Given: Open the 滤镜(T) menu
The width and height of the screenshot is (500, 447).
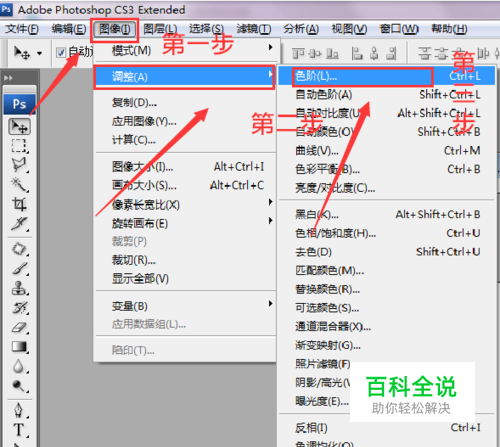Looking at the screenshot, I should pyautogui.click(x=254, y=29).
